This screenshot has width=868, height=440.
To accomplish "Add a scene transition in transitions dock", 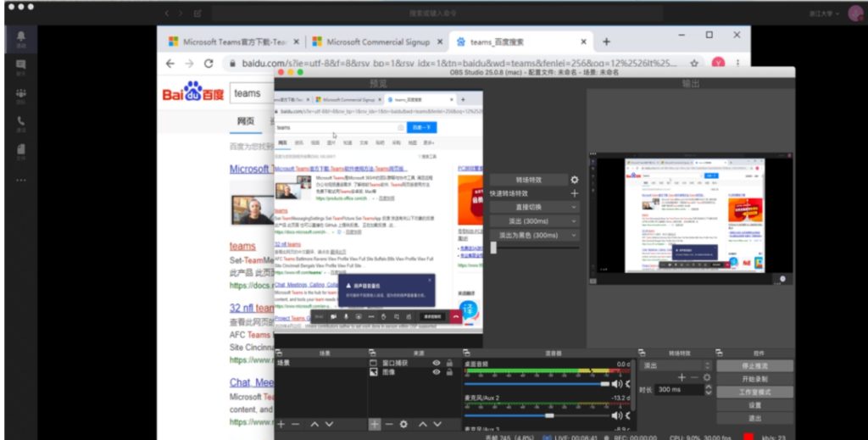I will [682, 377].
